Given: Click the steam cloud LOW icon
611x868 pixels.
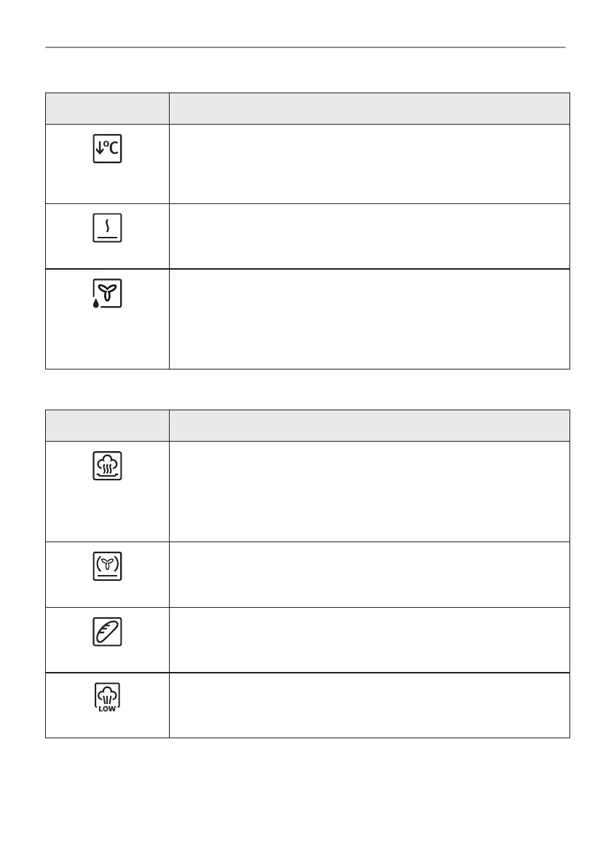Looking at the screenshot, I should point(107,697).
